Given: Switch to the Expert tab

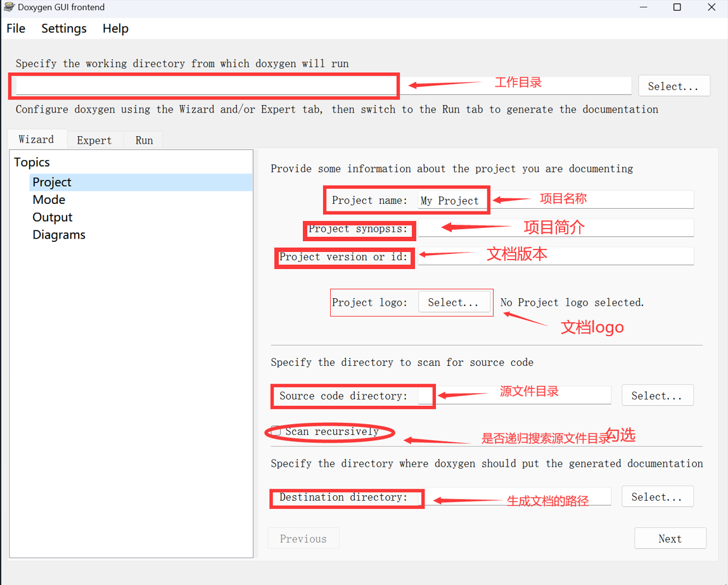Looking at the screenshot, I should pyautogui.click(x=94, y=140).
